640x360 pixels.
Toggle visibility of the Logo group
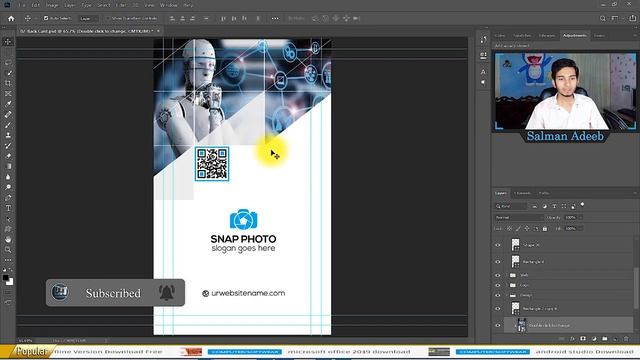point(498,285)
